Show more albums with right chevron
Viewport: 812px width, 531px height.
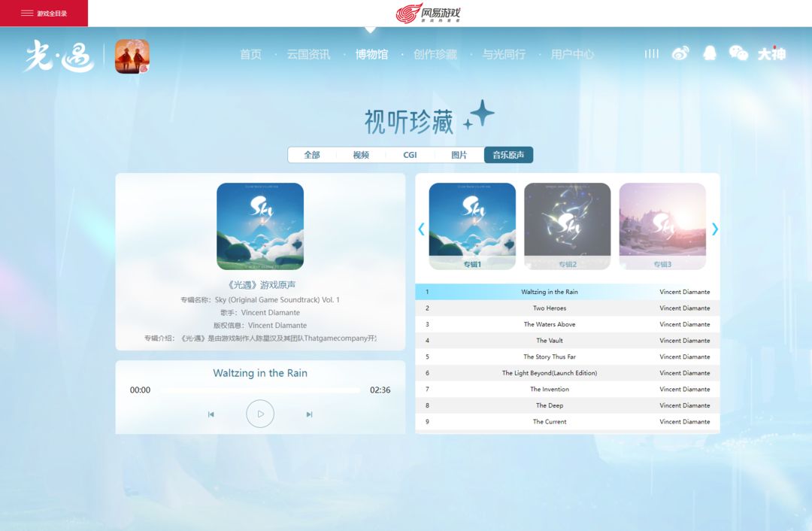(715, 229)
